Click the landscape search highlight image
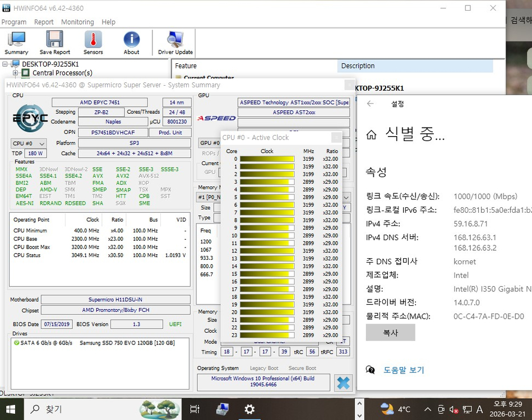The image size is (532, 420). pyautogui.click(x=159, y=409)
